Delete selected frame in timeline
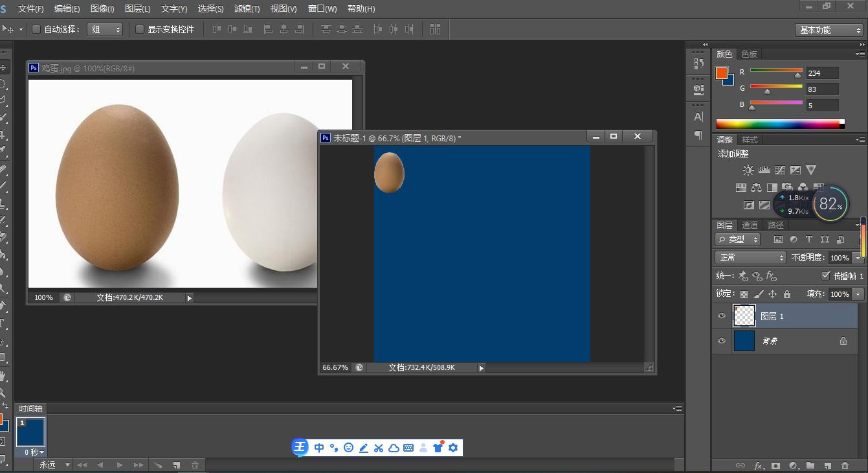Screen dimensions: 868x473 pyautogui.click(x=195, y=465)
